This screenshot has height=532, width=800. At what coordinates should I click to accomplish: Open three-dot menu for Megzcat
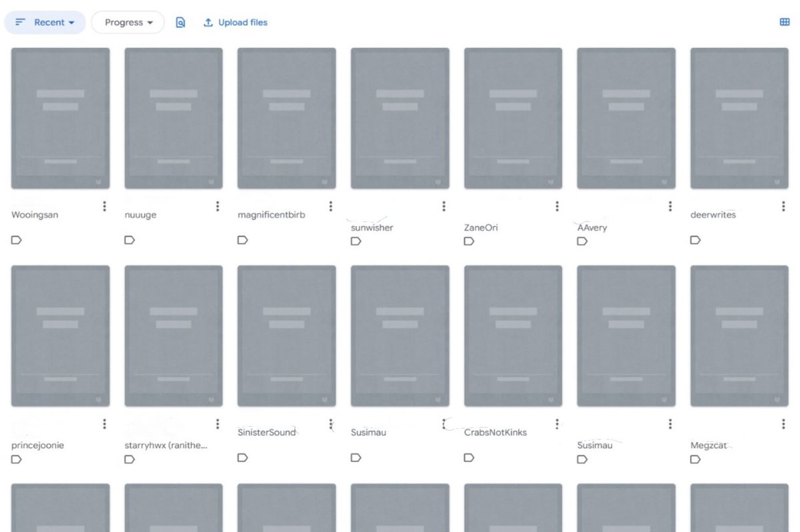[783, 424]
